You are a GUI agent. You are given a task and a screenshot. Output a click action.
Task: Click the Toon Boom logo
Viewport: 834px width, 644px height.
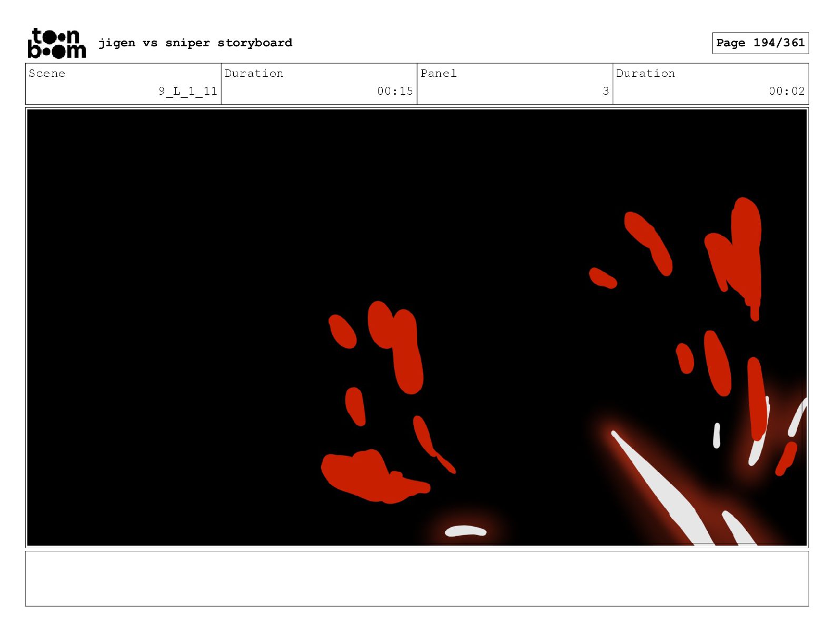(x=56, y=43)
